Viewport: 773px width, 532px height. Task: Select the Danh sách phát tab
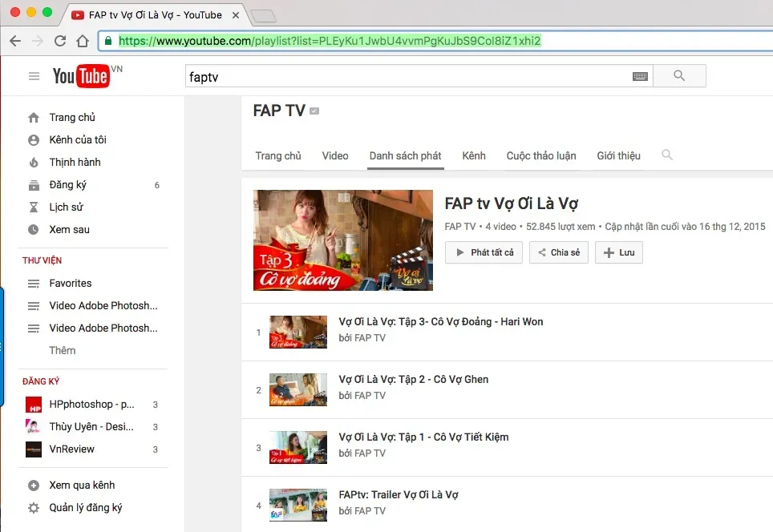tap(405, 155)
